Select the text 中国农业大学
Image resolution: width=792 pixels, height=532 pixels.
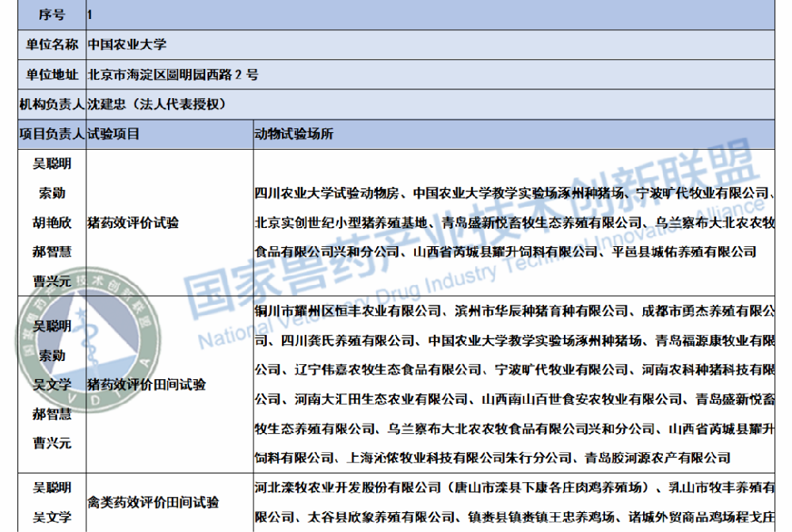coord(127,45)
